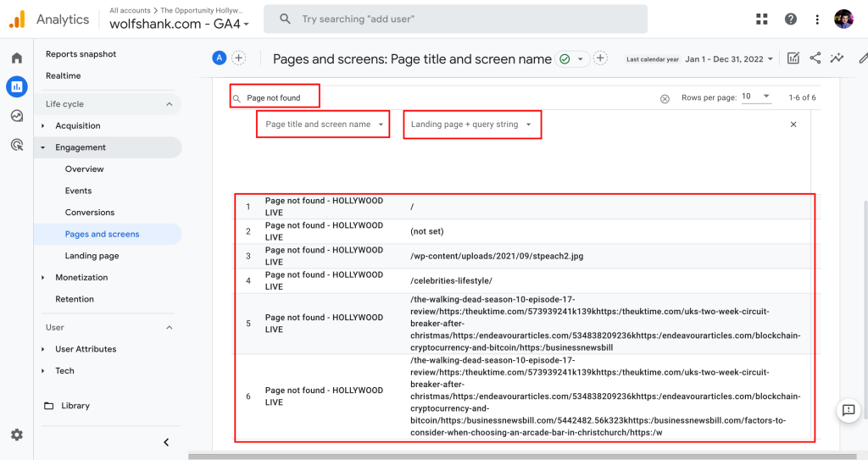Click the 'Last calendar year' label
The height and width of the screenshot is (460, 868).
click(x=653, y=59)
